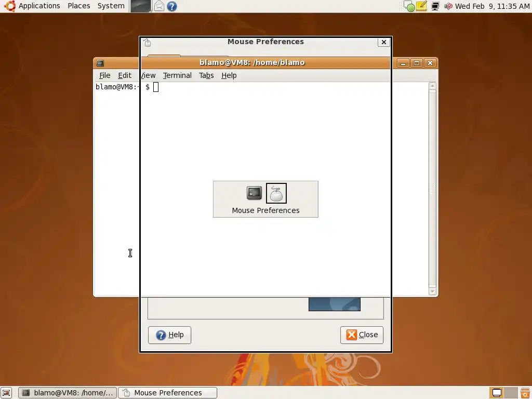
Task: Open the Places menu
Action: [79, 6]
